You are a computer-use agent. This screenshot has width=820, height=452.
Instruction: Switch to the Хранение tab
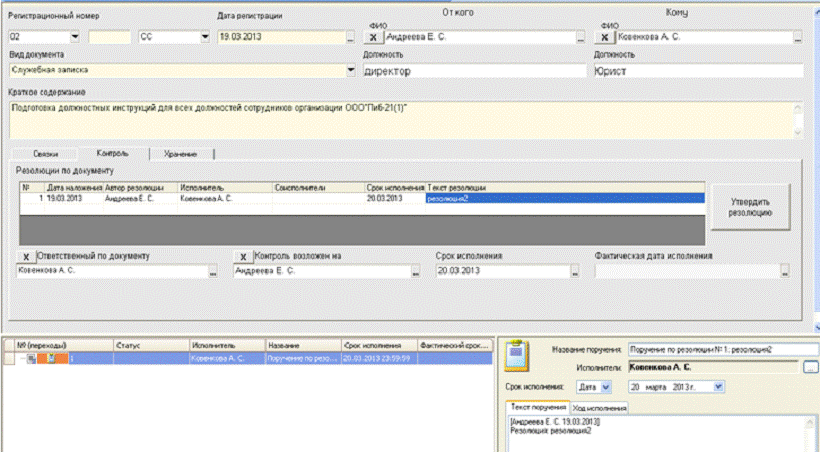(181, 153)
